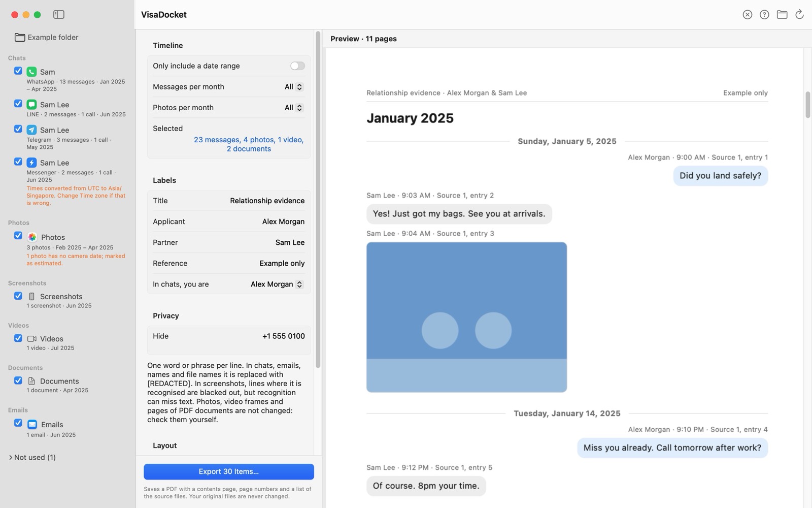The height and width of the screenshot is (508, 812).
Task: Open the selected items summary link
Action: click(249, 144)
